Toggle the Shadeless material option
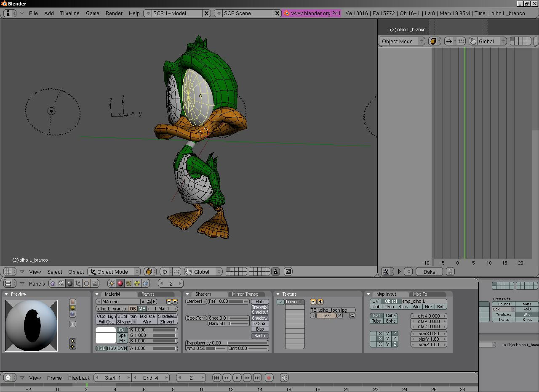This screenshot has width=539, height=392. [167, 316]
